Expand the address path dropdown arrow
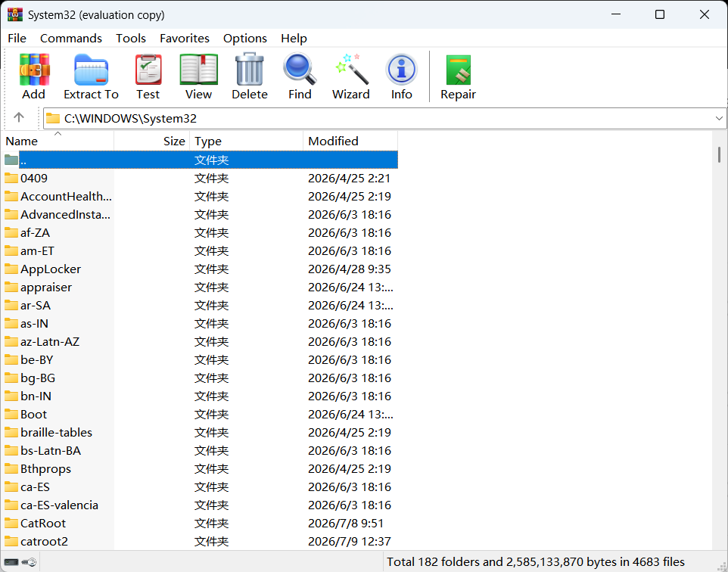This screenshot has height=572, width=728. (719, 118)
